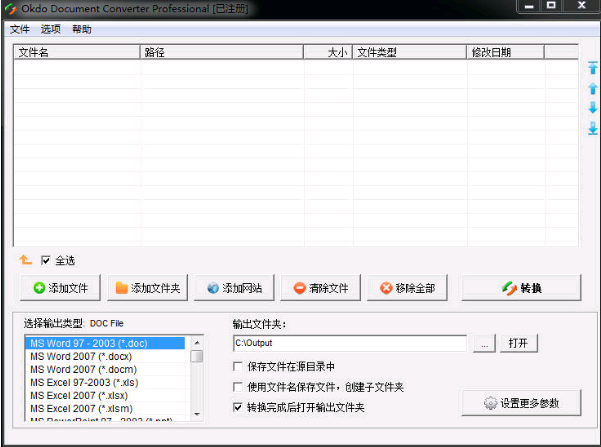The image size is (601, 447).
Task: Uncheck 转换完成后打开输出文件夹
Action: coord(238,407)
